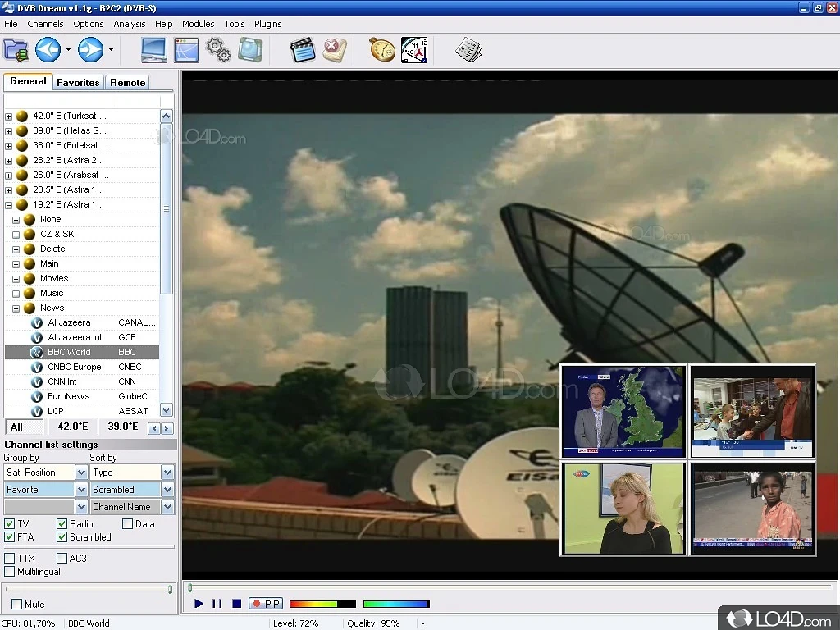Click the 42.0°E satellite filter button
This screenshot has width=840, height=630.
(72, 427)
